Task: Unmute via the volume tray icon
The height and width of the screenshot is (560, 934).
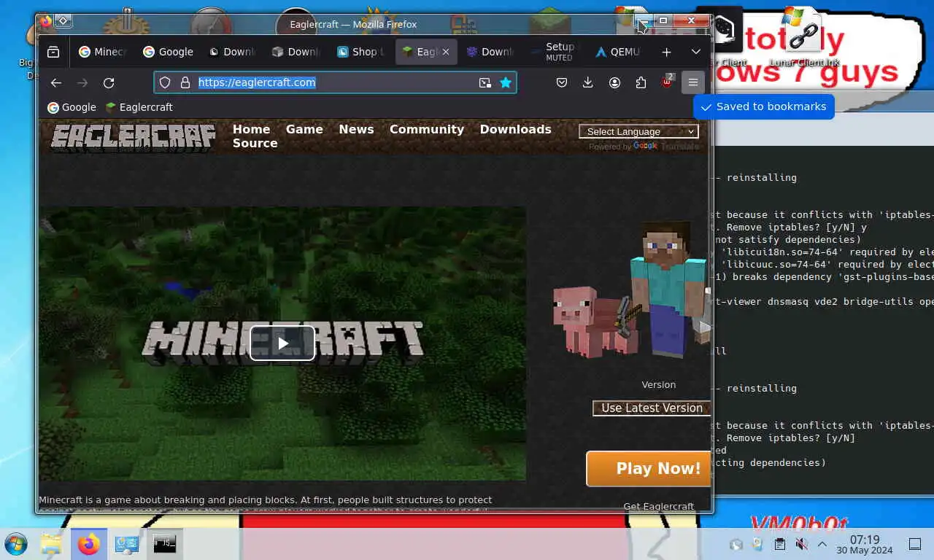Action: click(x=800, y=544)
